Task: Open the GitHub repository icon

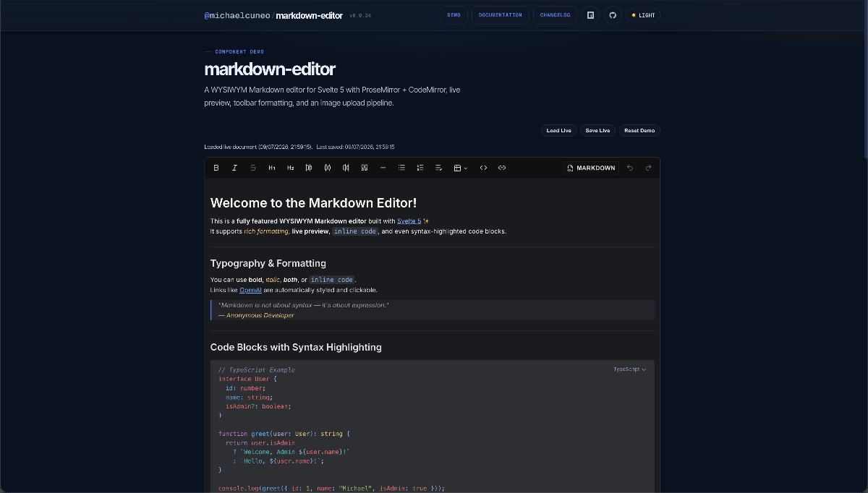Action: click(x=613, y=15)
